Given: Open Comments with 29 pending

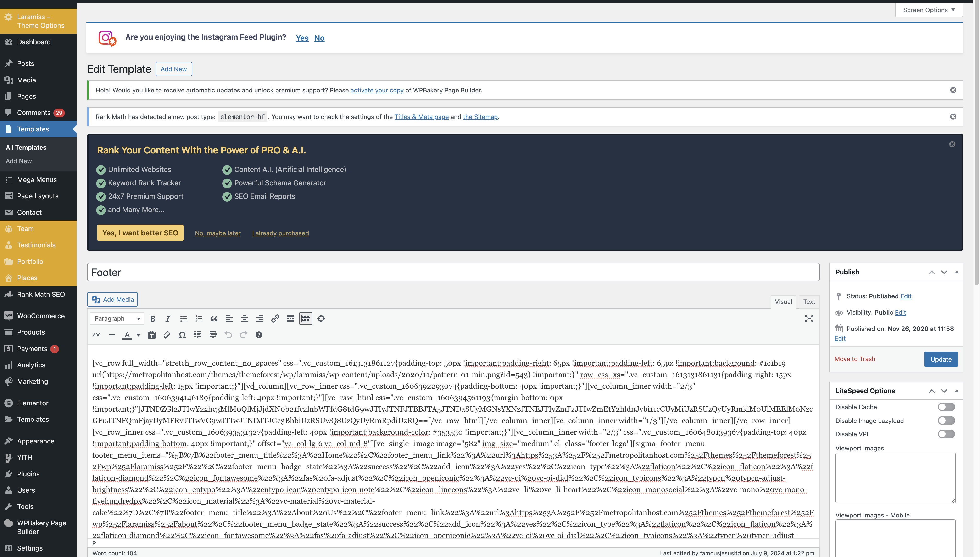Looking at the screenshot, I should [38, 113].
